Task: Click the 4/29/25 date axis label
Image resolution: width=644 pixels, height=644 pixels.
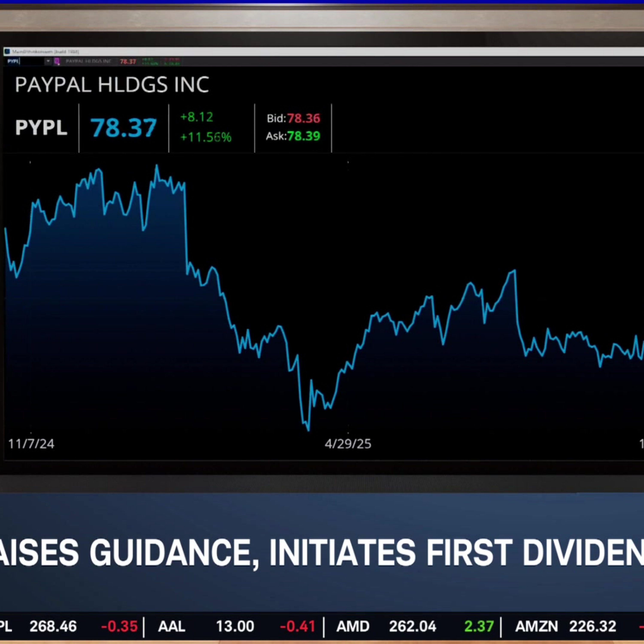Action: click(x=348, y=444)
